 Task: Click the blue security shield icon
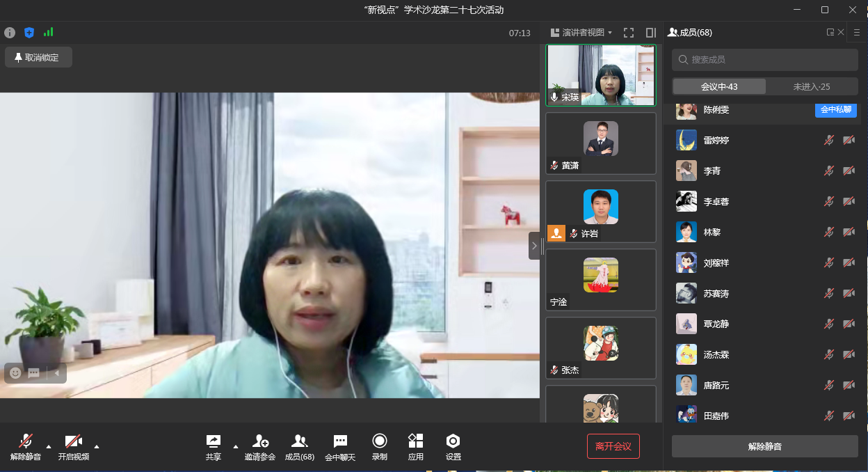click(29, 33)
